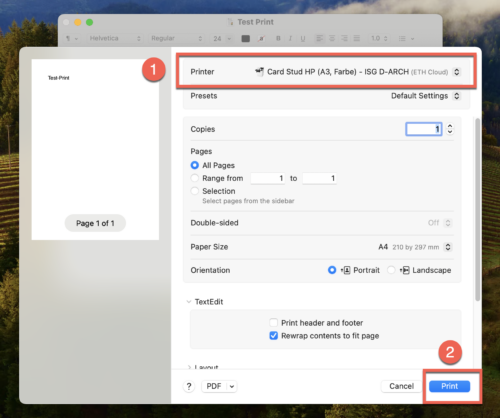
Task: Select Portrait orientation radio button
Action: (332, 270)
